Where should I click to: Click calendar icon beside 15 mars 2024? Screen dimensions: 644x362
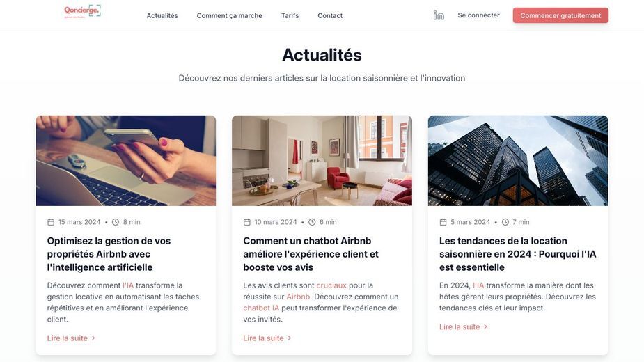(51, 222)
